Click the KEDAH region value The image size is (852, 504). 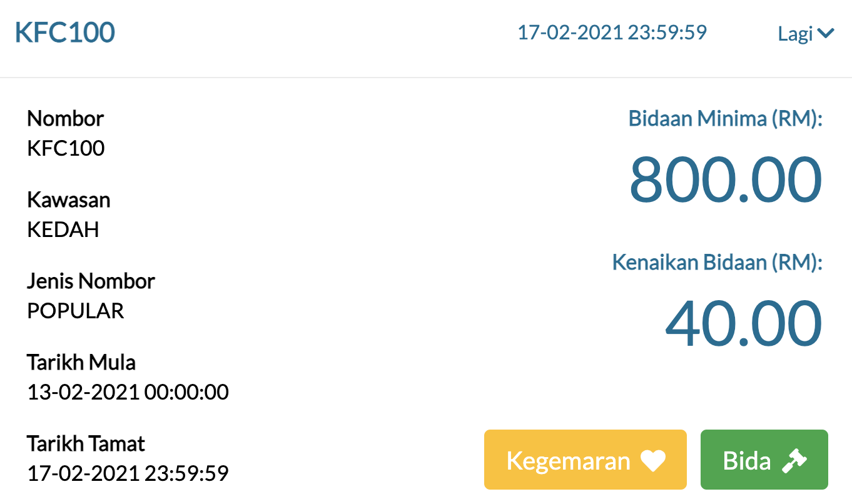click(63, 229)
